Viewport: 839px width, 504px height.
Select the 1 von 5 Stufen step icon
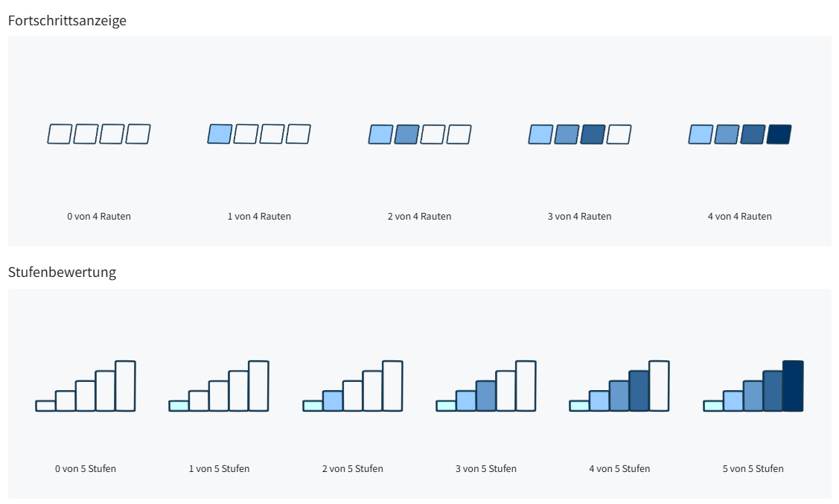[x=219, y=386]
